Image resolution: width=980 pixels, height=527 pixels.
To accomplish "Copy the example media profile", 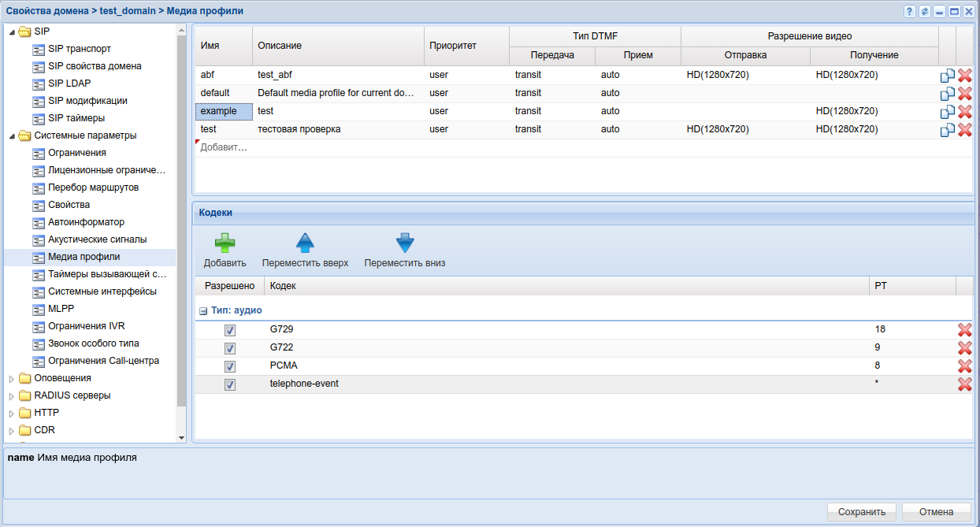I will [x=947, y=112].
